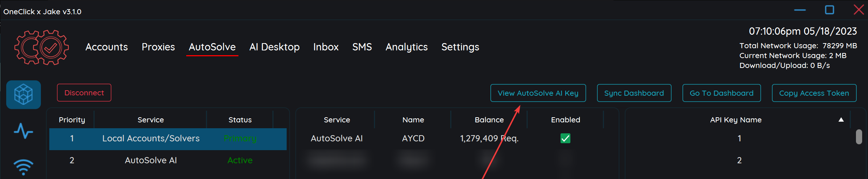This screenshot has height=179, width=868.
Task: Sort by API Key Name arrow
Action: pyautogui.click(x=841, y=120)
